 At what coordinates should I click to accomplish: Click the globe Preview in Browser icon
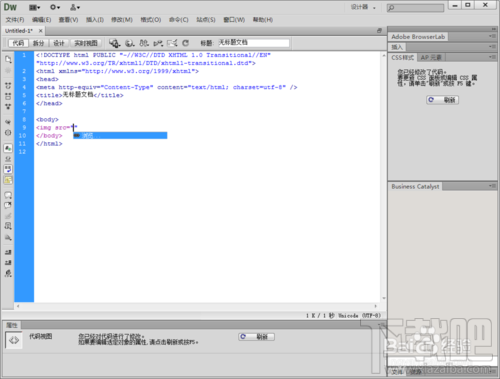130,43
